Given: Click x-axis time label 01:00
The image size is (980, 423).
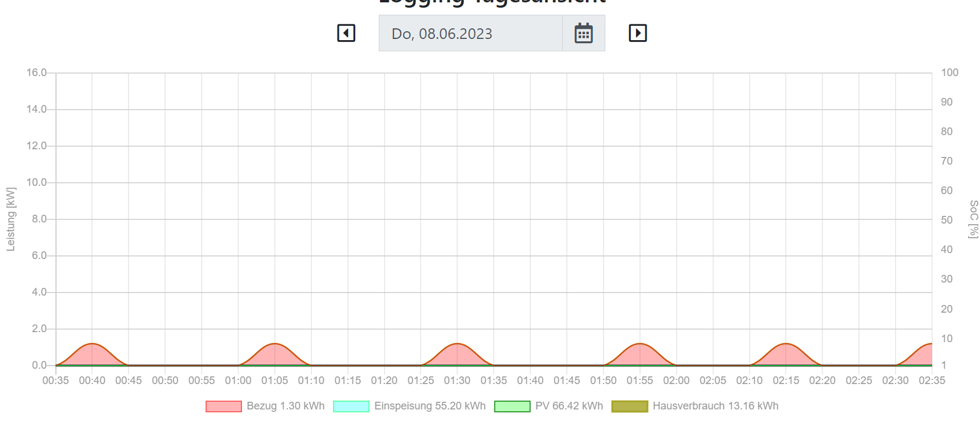Looking at the screenshot, I should coord(238,381).
